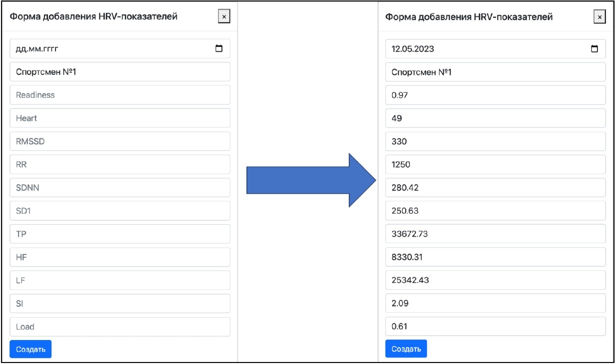Close the right filled HRV form dialog

(x=599, y=17)
